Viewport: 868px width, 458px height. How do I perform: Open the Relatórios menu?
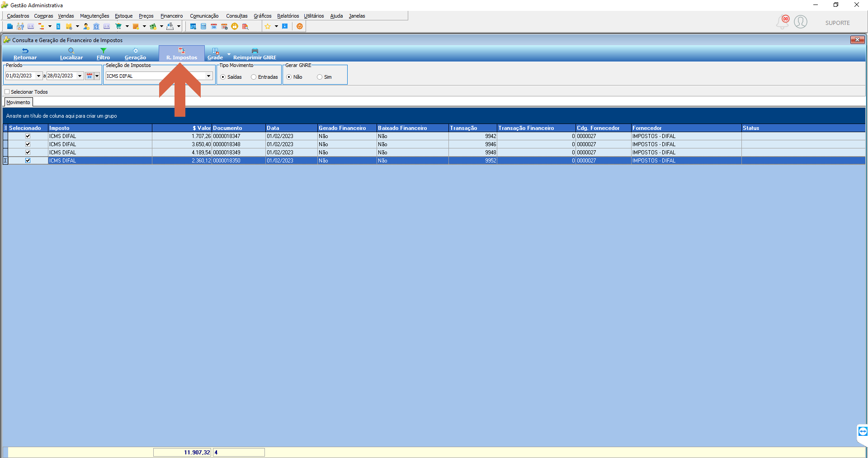[288, 16]
